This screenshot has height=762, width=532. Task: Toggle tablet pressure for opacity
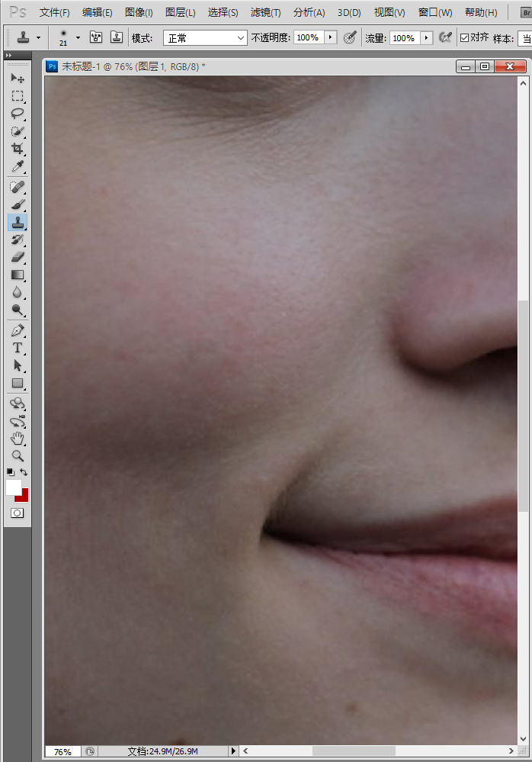(x=350, y=37)
